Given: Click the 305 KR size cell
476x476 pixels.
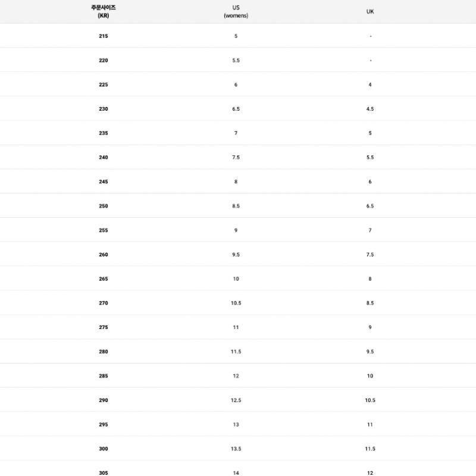Looking at the screenshot, I should (104, 473).
